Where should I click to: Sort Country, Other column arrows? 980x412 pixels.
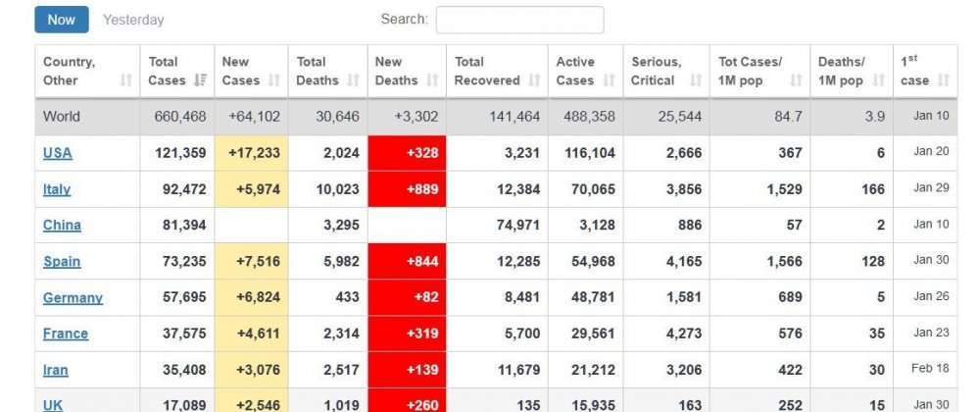pyautogui.click(x=126, y=80)
